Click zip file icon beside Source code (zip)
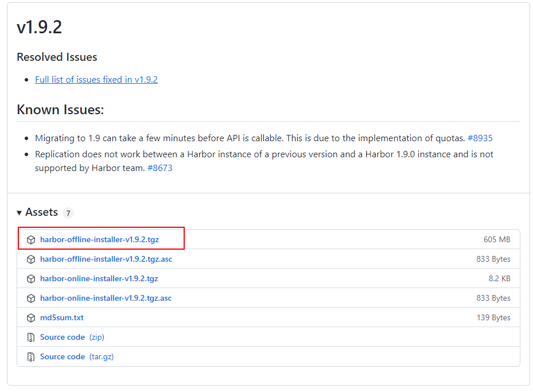 click(31, 337)
